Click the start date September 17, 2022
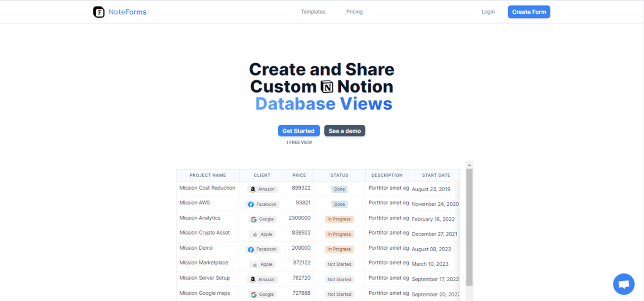Viewport: 644px width, 301px height. coord(435,279)
